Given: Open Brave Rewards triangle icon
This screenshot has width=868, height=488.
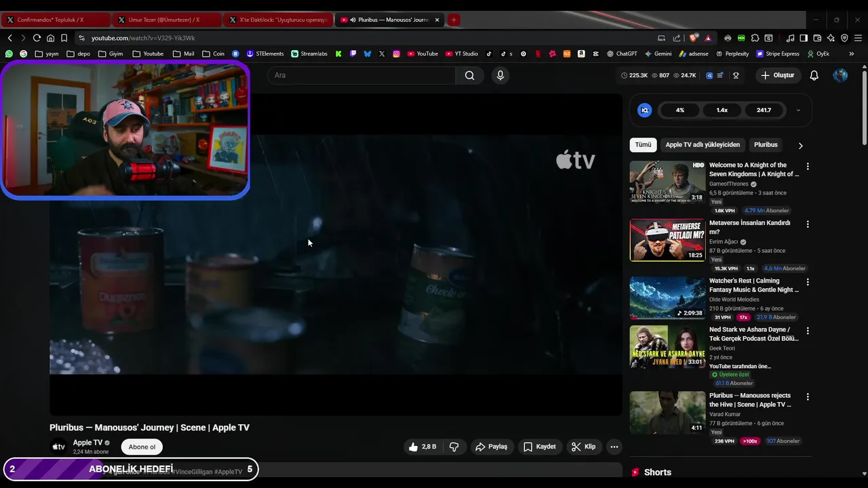Looking at the screenshot, I should [707, 38].
